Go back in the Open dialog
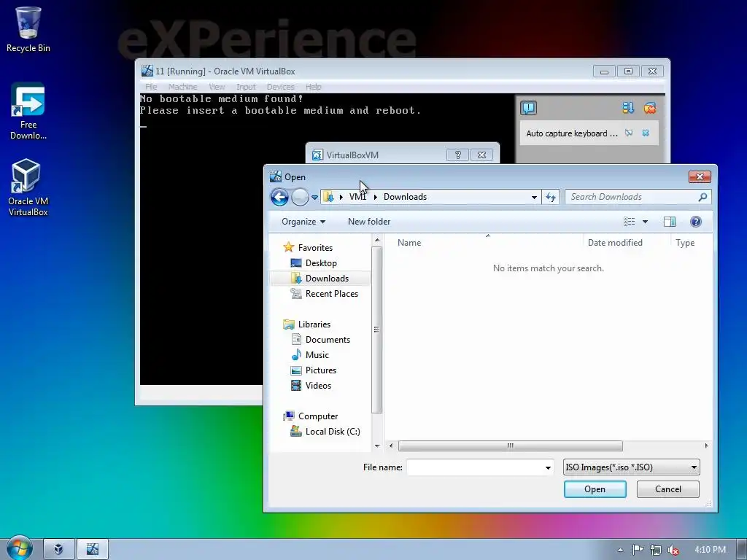The image size is (747, 560). [279, 197]
